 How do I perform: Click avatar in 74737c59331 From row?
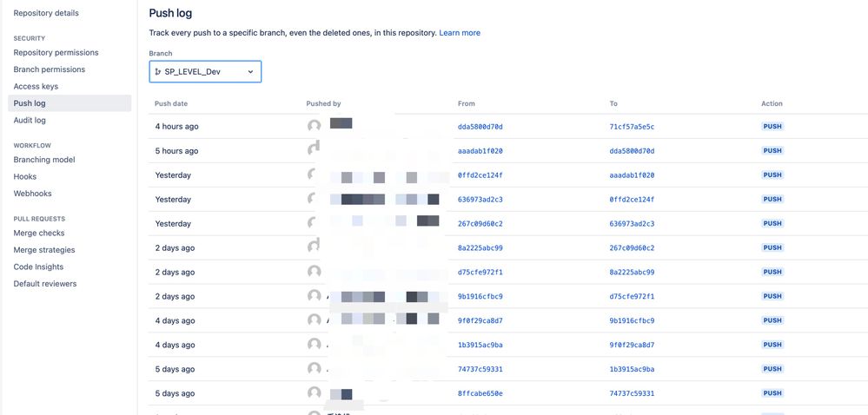point(315,368)
